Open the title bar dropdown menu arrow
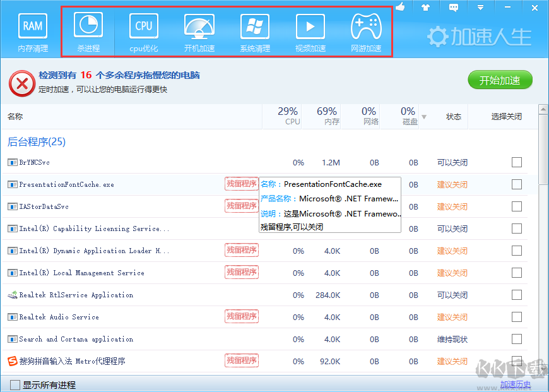 tap(480, 8)
